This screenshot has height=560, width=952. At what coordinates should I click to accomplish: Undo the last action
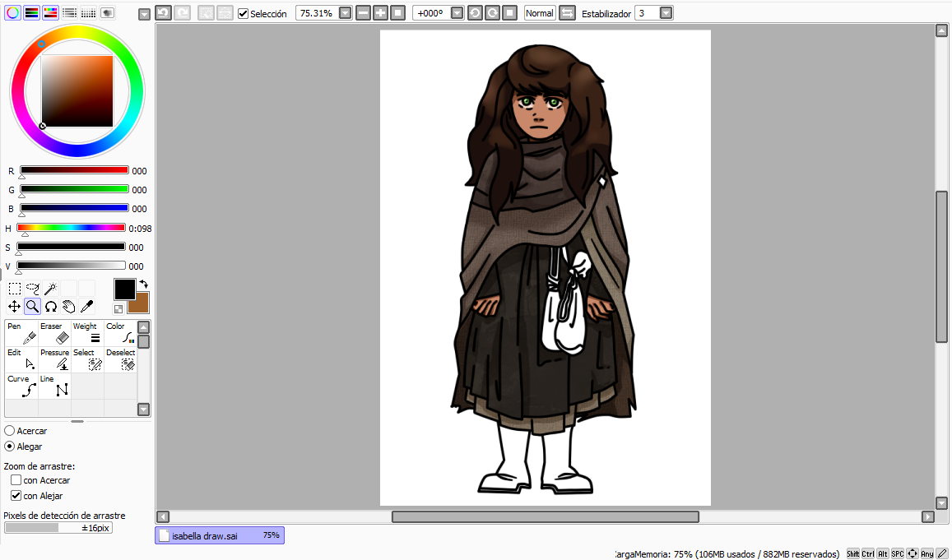[163, 12]
